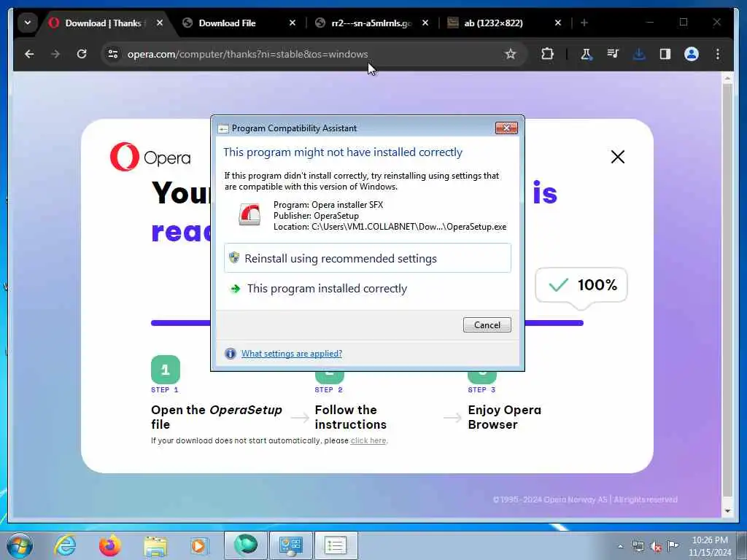Close the Download File tab
The width and height of the screenshot is (747, 560).
click(293, 23)
